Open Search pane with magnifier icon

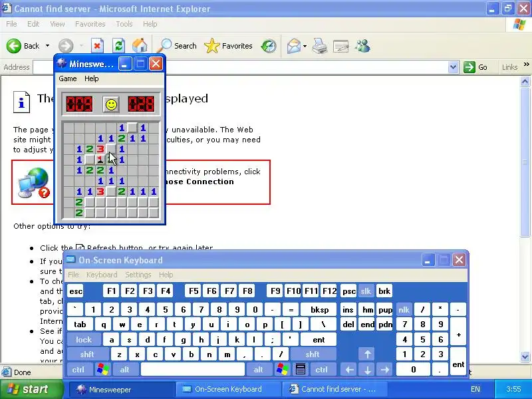[165, 46]
